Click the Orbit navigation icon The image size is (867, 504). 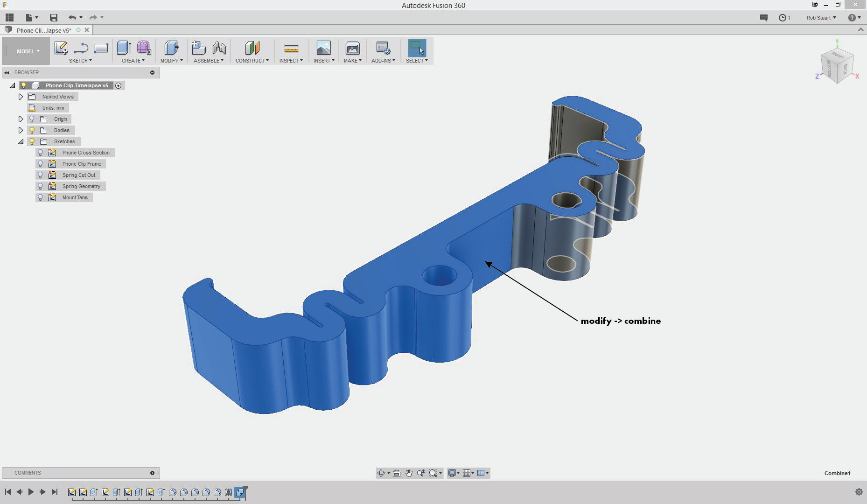pyautogui.click(x=381, y=473)
